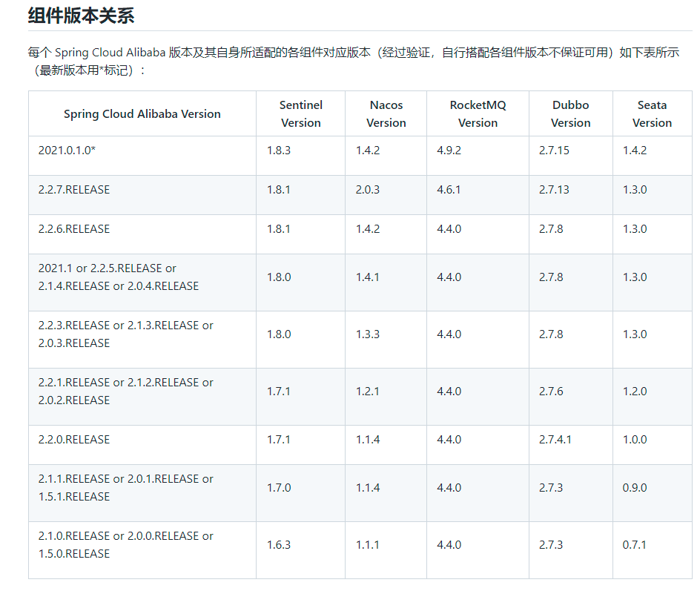
Task: Click the Seata 0.9.0 cell
Action: (x=635, y=488)
